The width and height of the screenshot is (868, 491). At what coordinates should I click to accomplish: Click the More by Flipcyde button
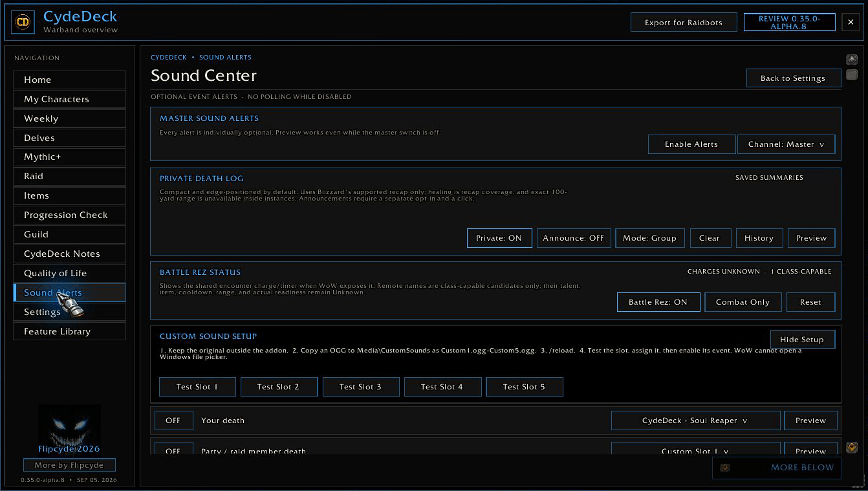click(69, 465)
